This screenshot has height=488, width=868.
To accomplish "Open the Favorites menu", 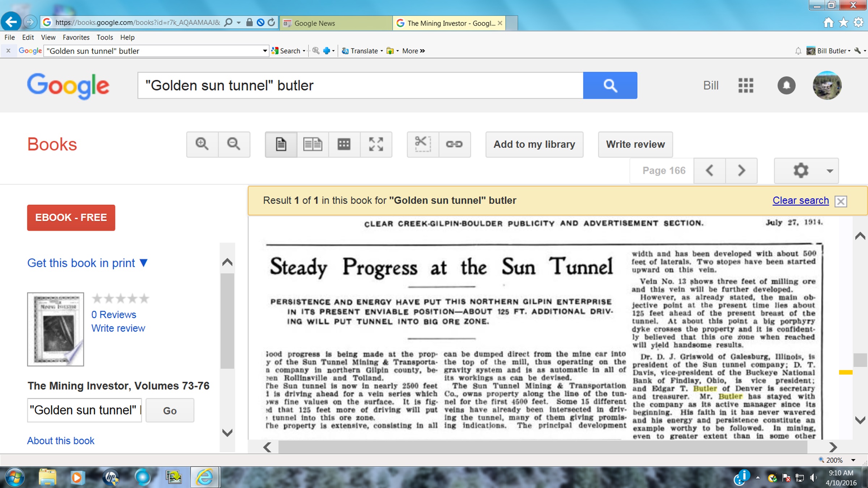I will (76, 37).
